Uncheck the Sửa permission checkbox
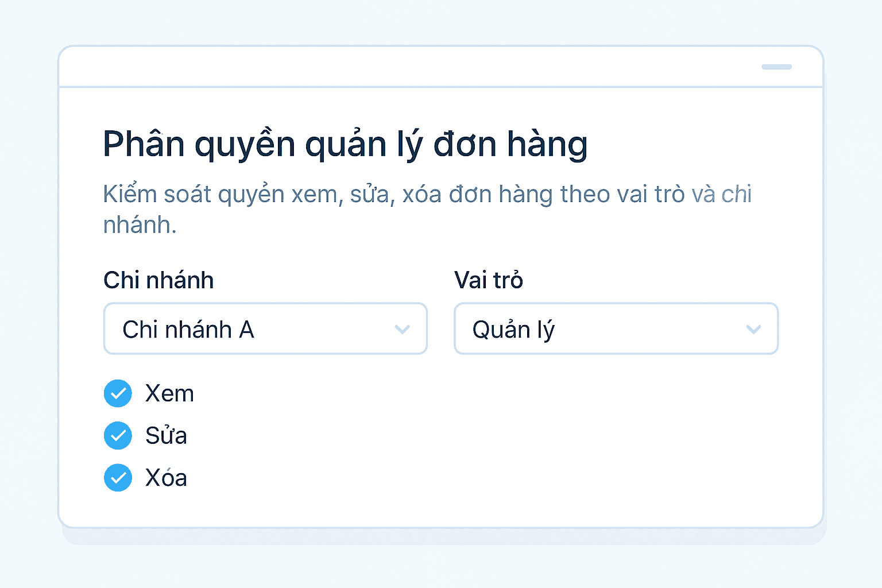Viewport: 882px width, 588px height. point(118,435)
